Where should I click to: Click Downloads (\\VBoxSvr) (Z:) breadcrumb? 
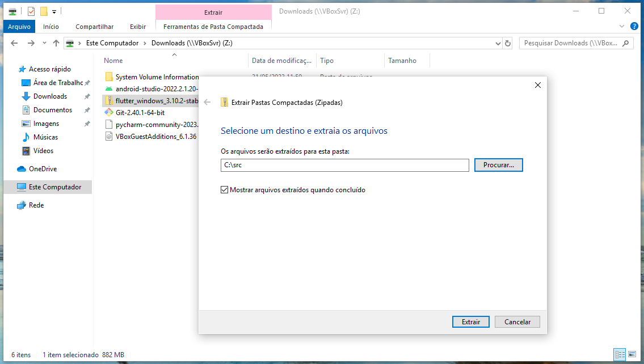click(x=192, y=43)
